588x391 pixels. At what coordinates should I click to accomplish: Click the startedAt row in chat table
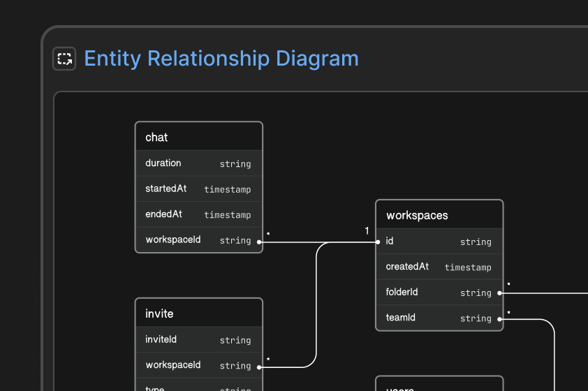[x=199, y=189]
